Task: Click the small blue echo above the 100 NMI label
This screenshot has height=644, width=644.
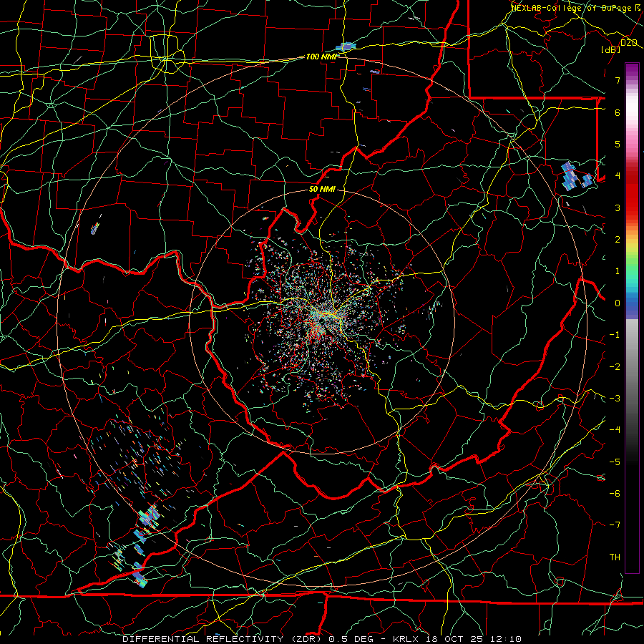Action: click(x=346, y=47)
